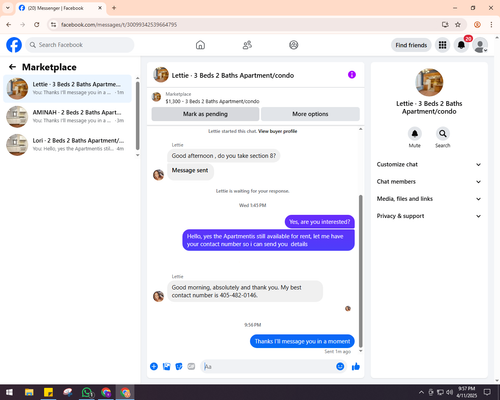Click More options button

[x=310, y=114]
